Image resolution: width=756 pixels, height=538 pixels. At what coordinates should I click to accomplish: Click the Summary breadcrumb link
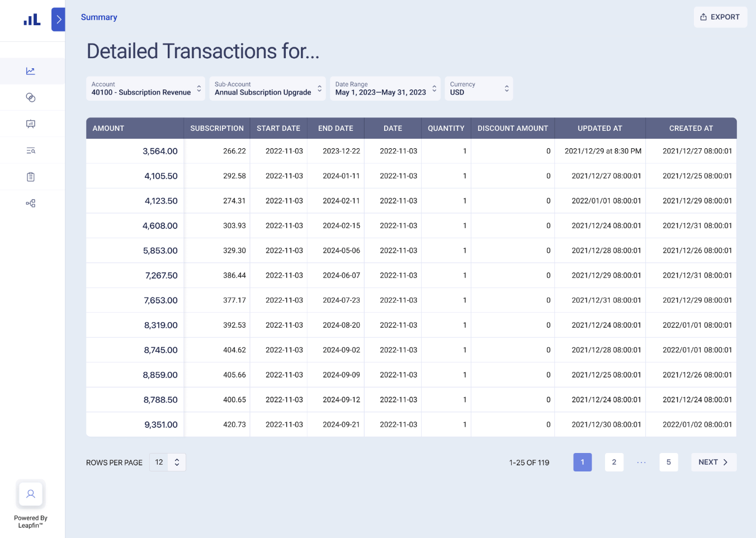[99, 17]
